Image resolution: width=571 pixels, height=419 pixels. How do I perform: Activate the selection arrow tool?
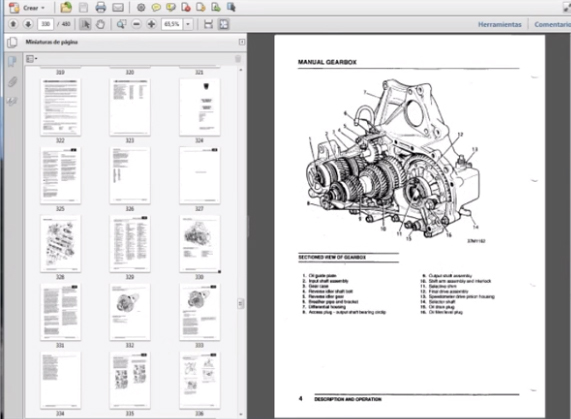[x=85, y=24]
